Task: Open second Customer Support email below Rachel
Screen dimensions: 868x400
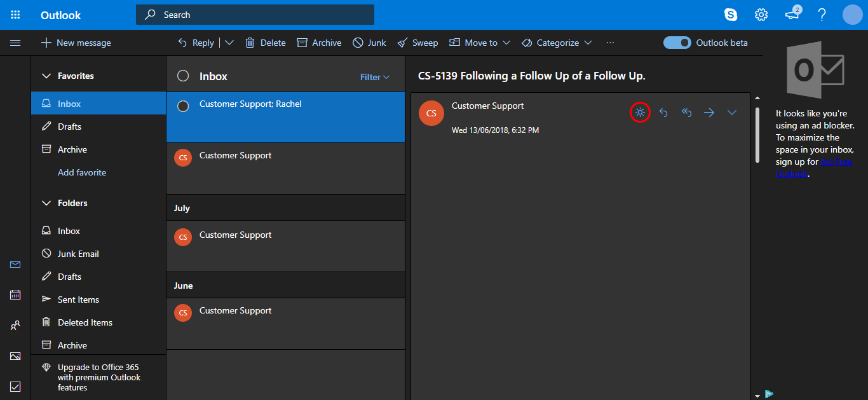Action: (x=285, y=169)
